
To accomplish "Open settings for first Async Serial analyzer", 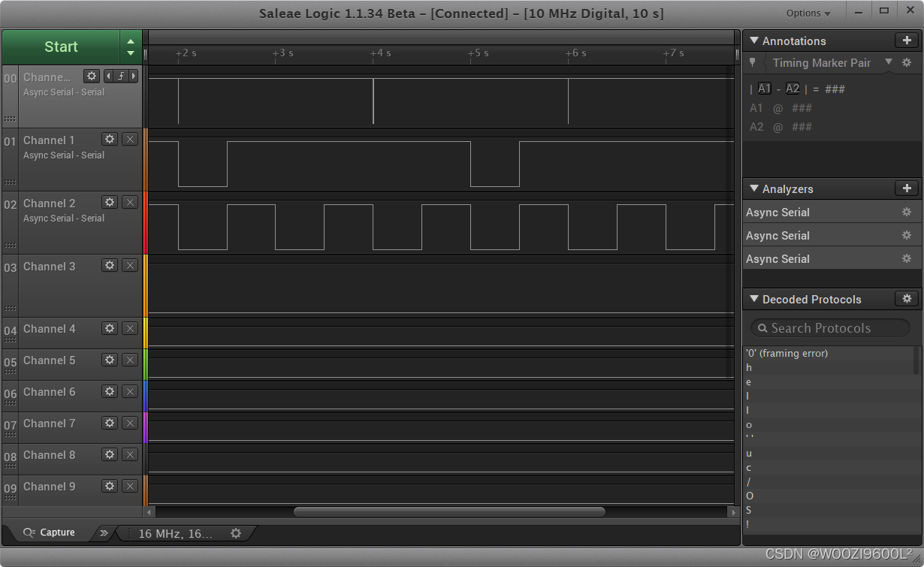I will tap(907, 213).
